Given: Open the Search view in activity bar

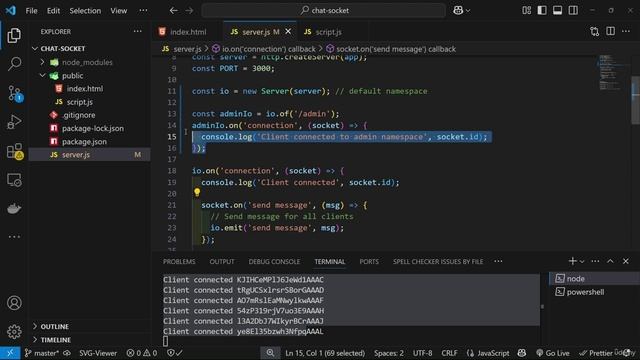Looking at the screenshot, I should pos(14,64).
